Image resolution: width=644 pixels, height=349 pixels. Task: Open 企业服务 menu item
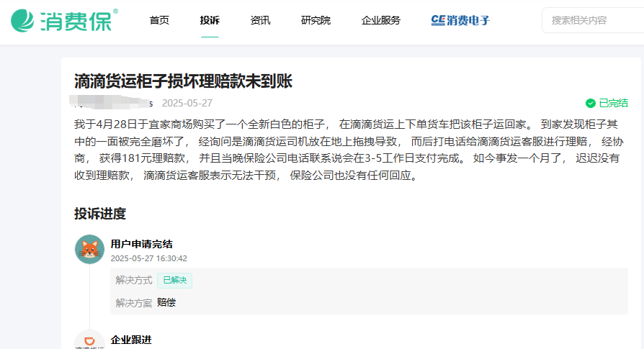pyautogui.click(x=381, y=20)
